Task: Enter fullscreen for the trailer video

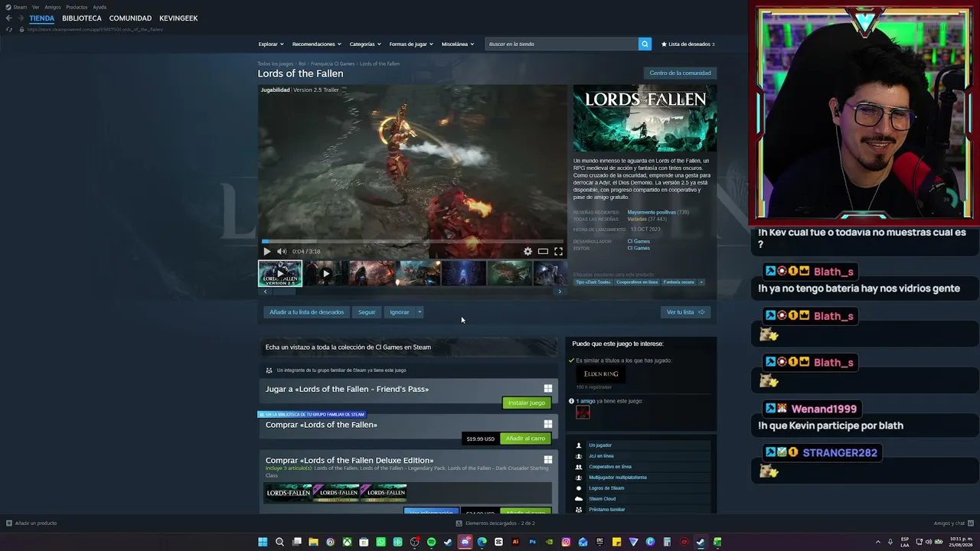Action: coord(558,251)
